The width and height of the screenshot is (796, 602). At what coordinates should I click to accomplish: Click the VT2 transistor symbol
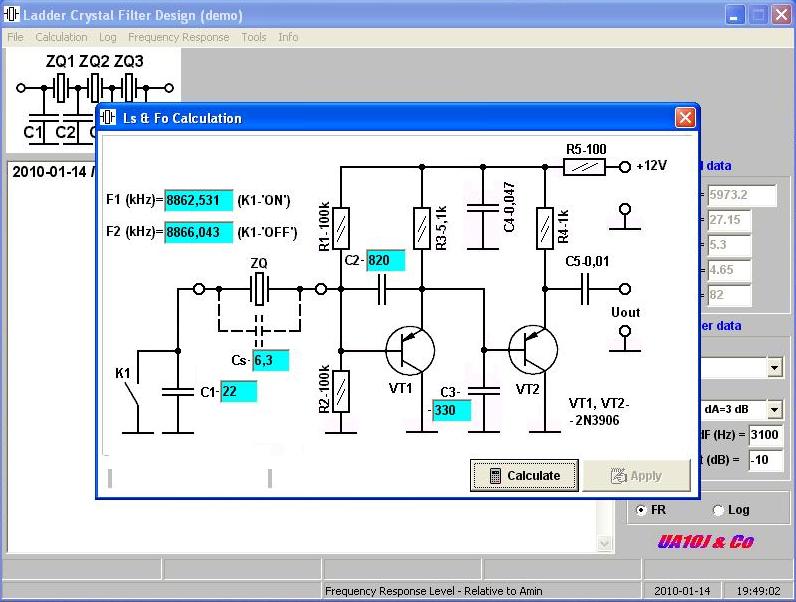coord(531,351)
